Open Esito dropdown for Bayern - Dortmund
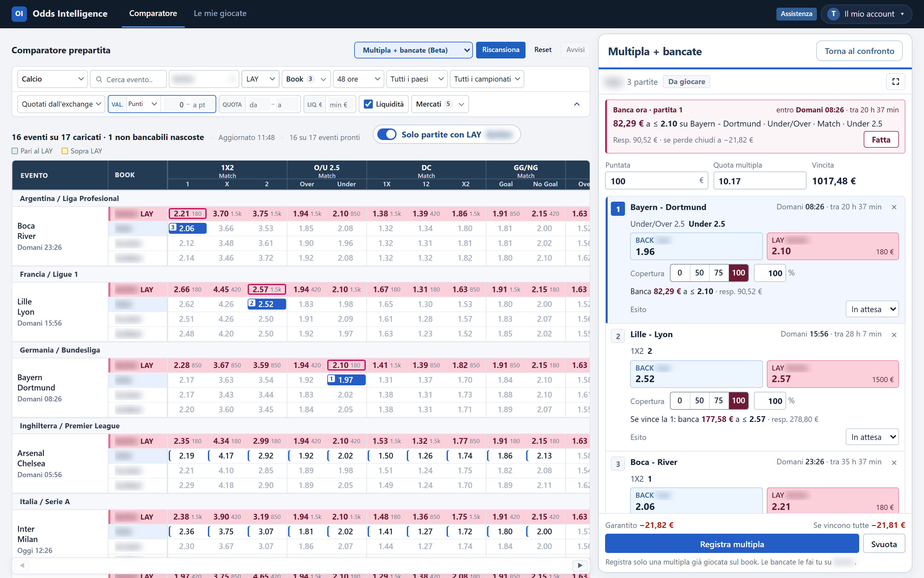924x578 pixels. [x=872, y=309]
